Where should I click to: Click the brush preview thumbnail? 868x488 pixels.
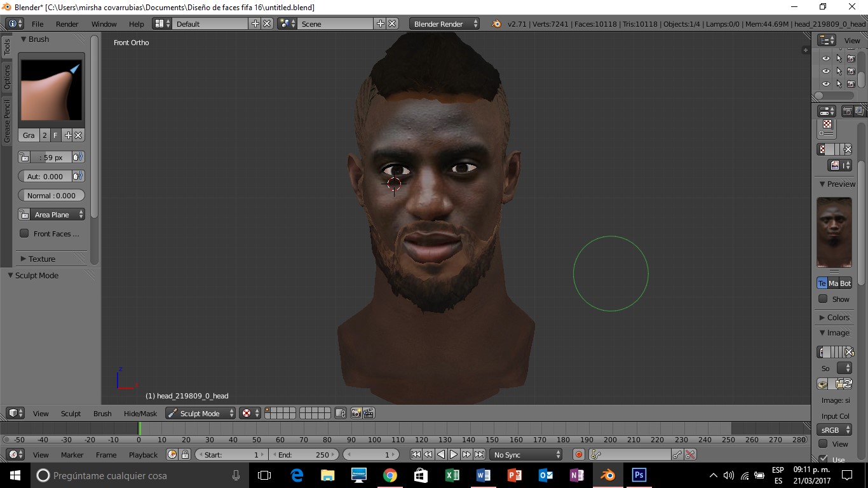tap(51, 90)
